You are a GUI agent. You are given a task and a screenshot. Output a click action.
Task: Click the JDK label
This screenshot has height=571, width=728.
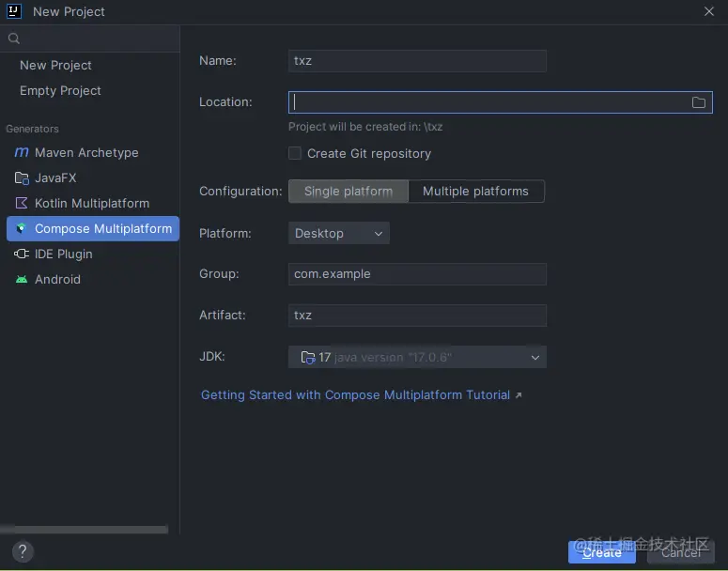[x=211, y=357]
